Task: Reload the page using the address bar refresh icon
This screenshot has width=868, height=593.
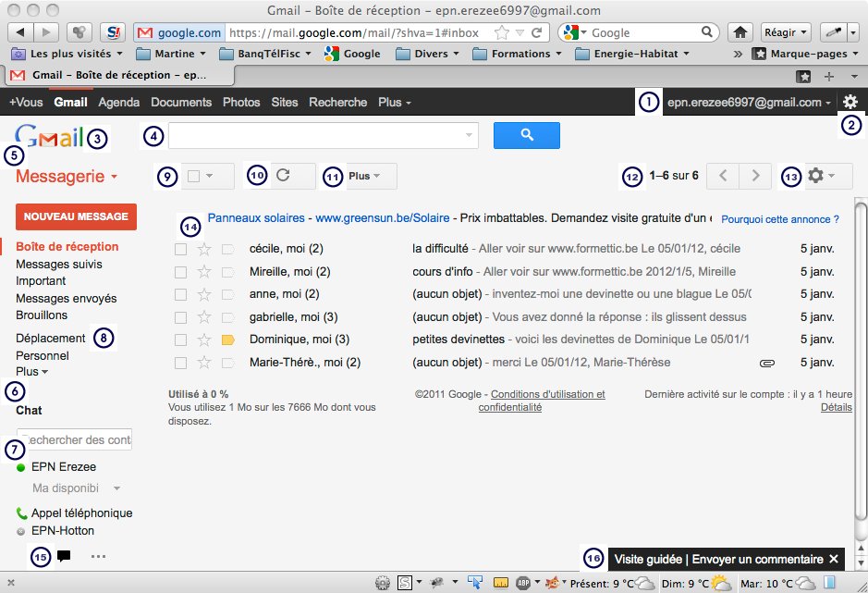Action: pyautogui.click(x=536, y=32)
